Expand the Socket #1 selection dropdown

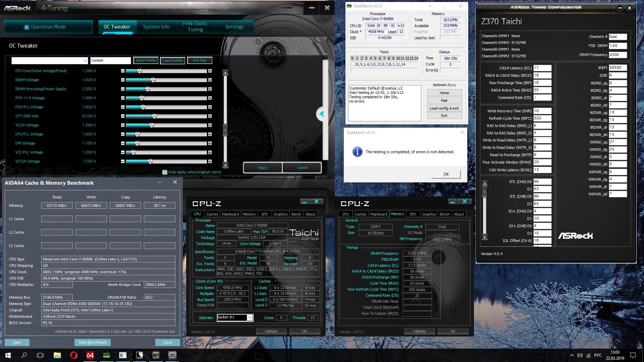click(250, 318)
